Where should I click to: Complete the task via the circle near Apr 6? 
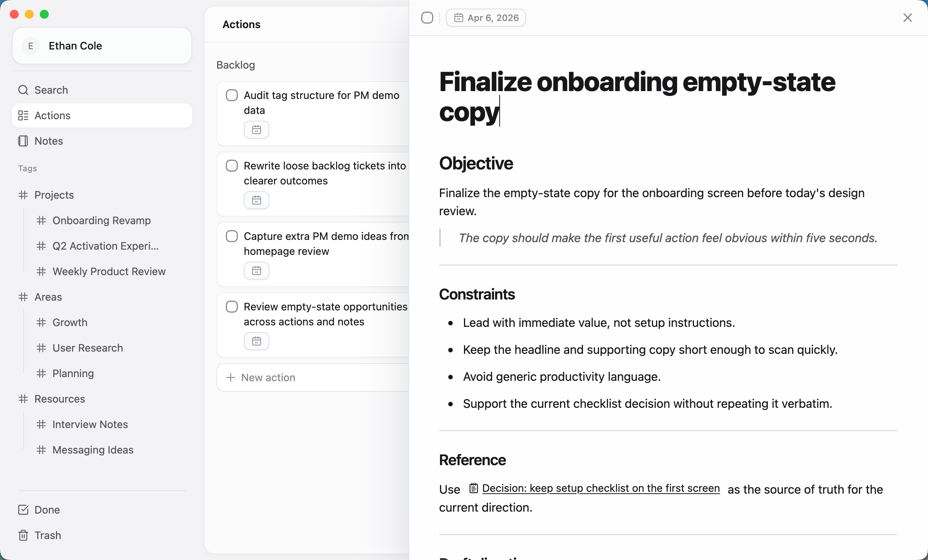(x=427, y=17)
